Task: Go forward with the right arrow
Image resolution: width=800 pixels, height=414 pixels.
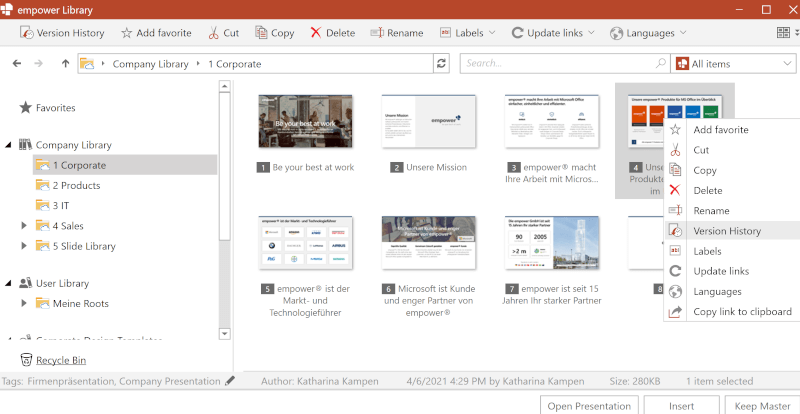Action: pyautogui.click(x=38, y=64)
